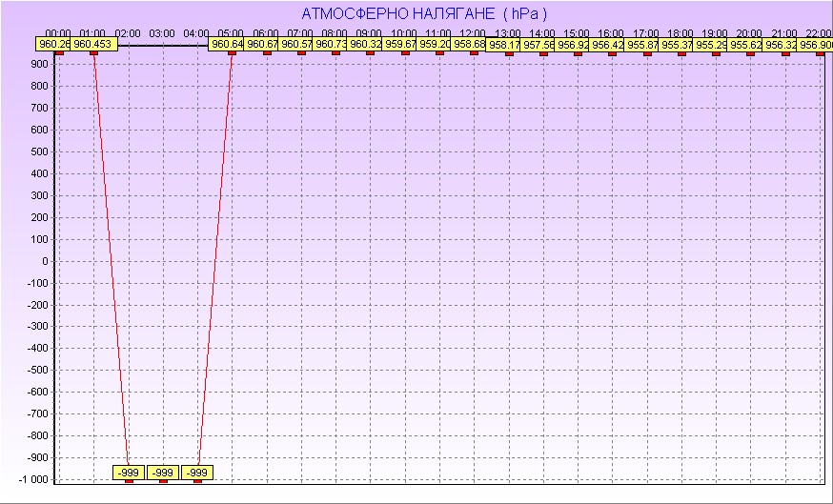
Task: Click the 03:00 time axis label
Action: 163,33
